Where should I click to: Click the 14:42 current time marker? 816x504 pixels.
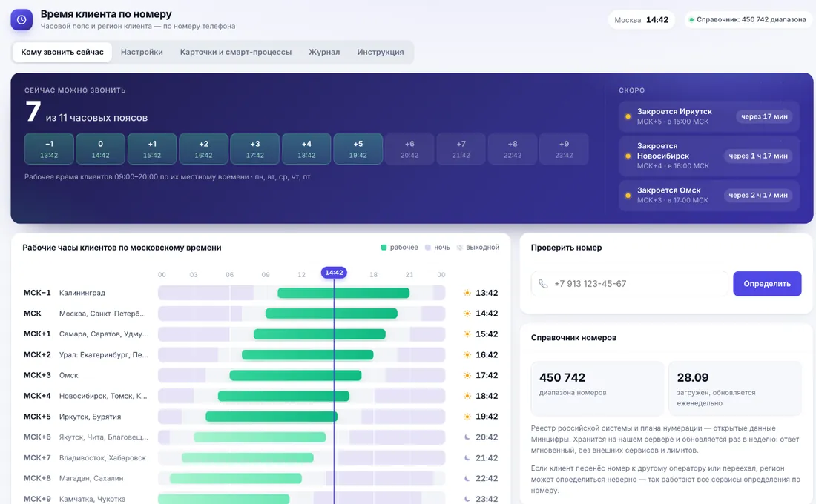pyautogui.click(x=334, y=273)
